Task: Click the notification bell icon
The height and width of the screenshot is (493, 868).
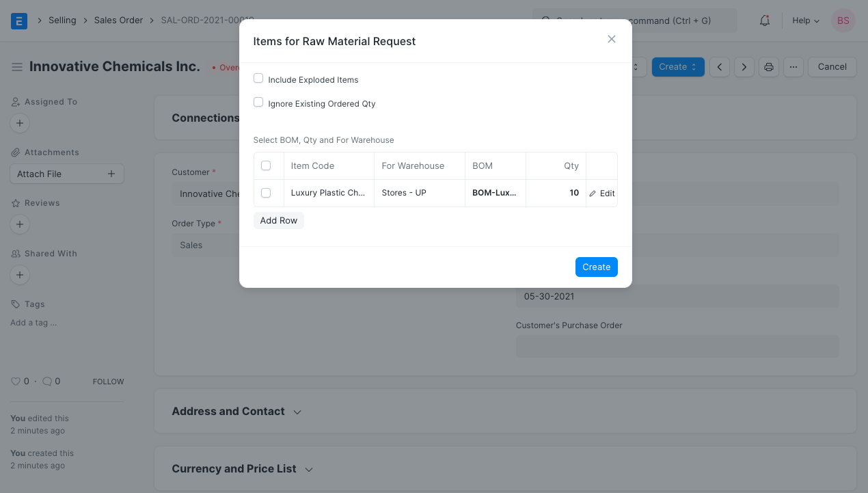Action: [764, 21]
